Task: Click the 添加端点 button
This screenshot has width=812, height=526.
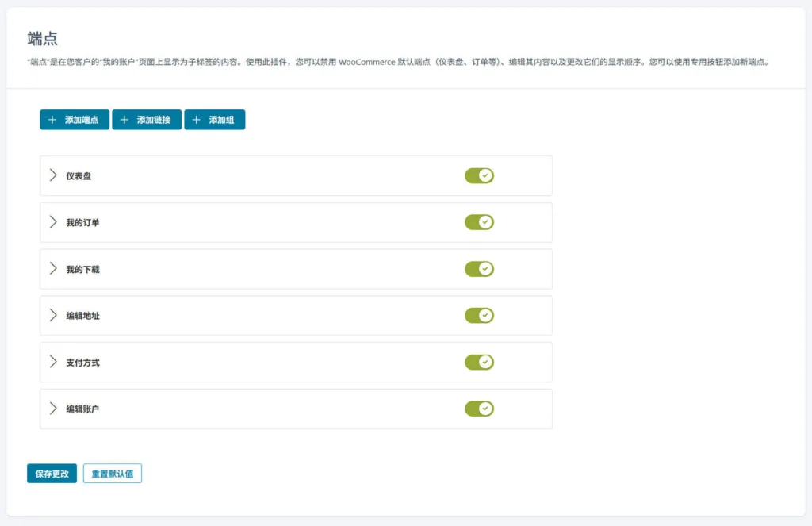Action: (x=74, y=120)
